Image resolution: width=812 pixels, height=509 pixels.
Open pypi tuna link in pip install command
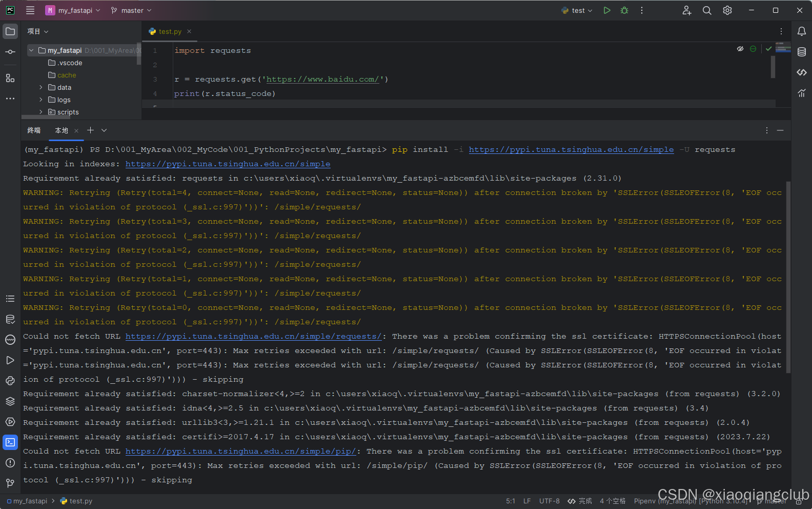(x=571, y=149)
